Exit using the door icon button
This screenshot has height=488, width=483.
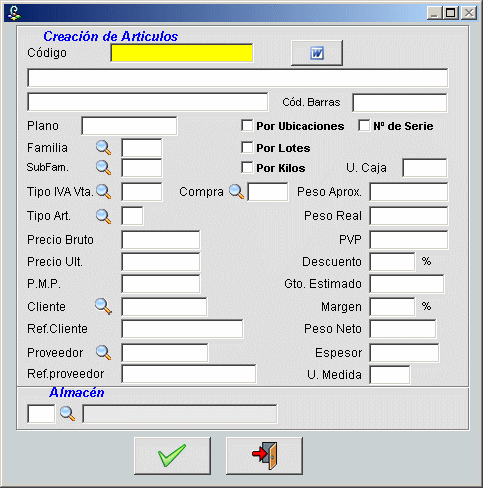click(x=264, y=456)
